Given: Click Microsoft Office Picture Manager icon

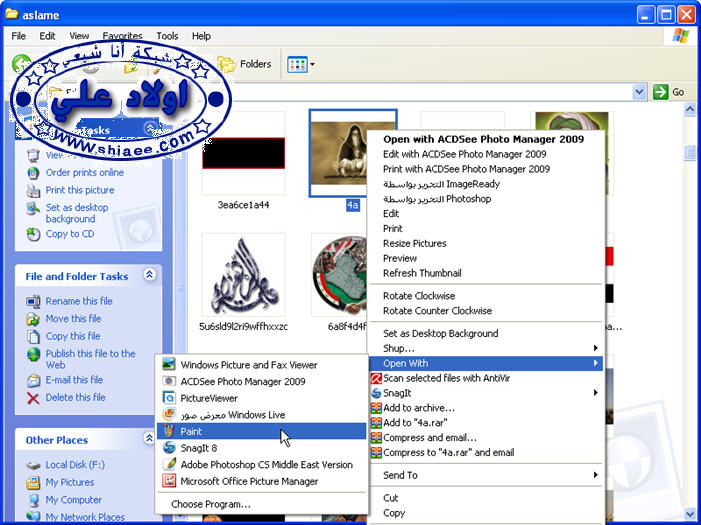Looking at the screenshot, I should coord(169,481).
